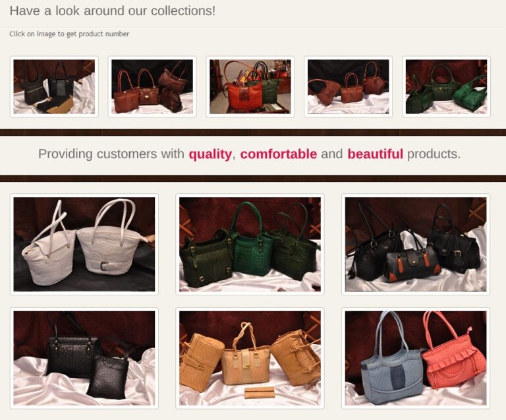The image size is (506, 420).
Task: Click the white ostrich handbags image
Action: click(x=84, y=245)
